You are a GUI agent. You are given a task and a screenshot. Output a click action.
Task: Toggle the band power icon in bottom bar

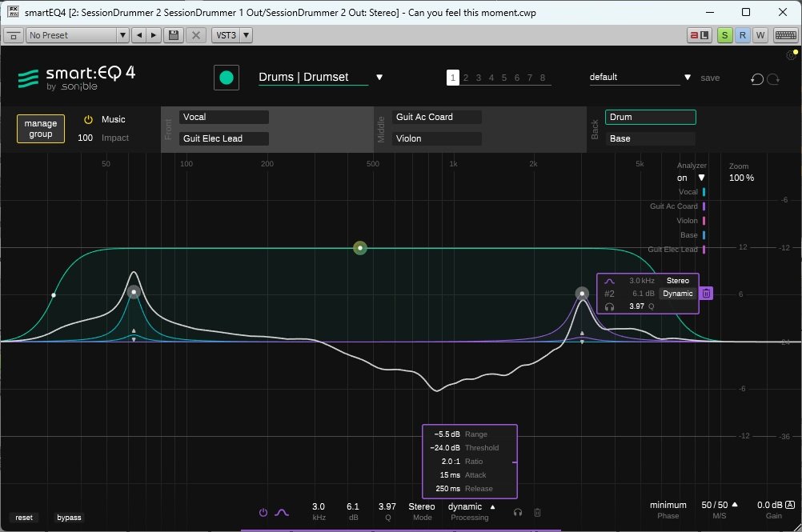pos(263,512)
